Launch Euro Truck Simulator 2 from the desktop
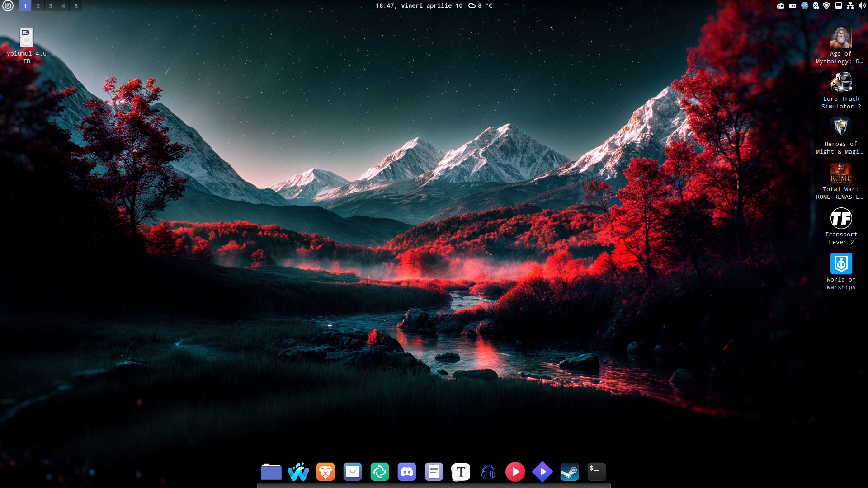This screenshot has width=868, height=488. [840, 83]
